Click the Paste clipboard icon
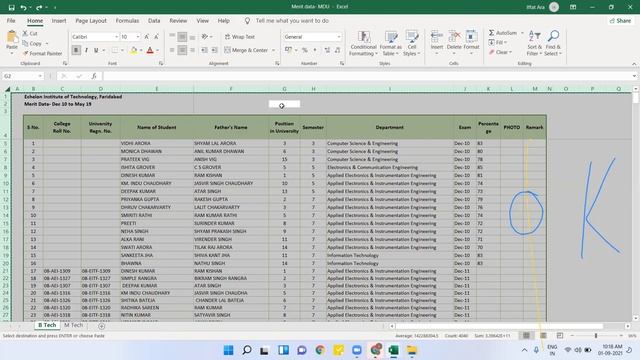The height and width of the screenshot is (360, 640). point(11,38)
